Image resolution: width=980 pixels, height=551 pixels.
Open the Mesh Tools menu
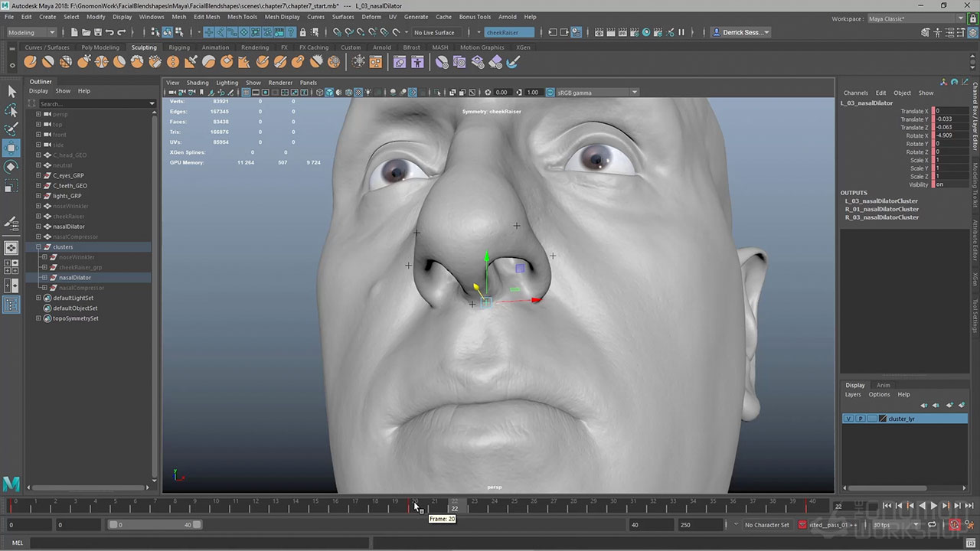[x=242, y=17]
